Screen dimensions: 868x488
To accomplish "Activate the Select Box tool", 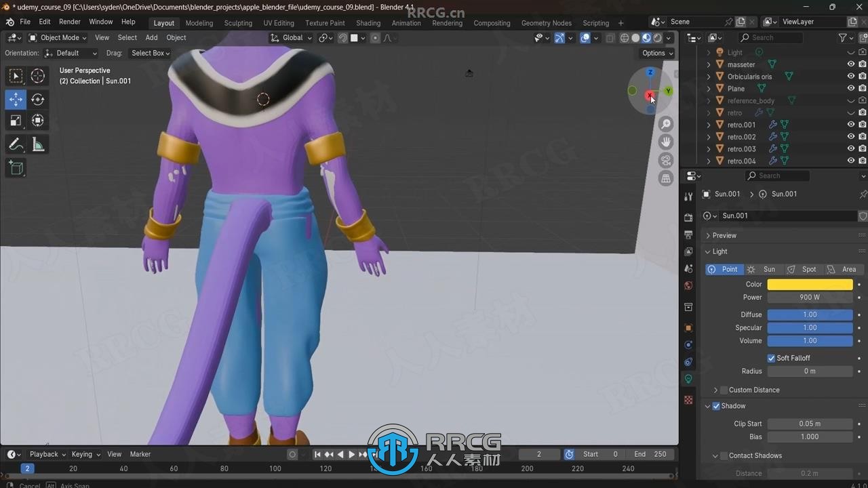I will tap(16, 76).
